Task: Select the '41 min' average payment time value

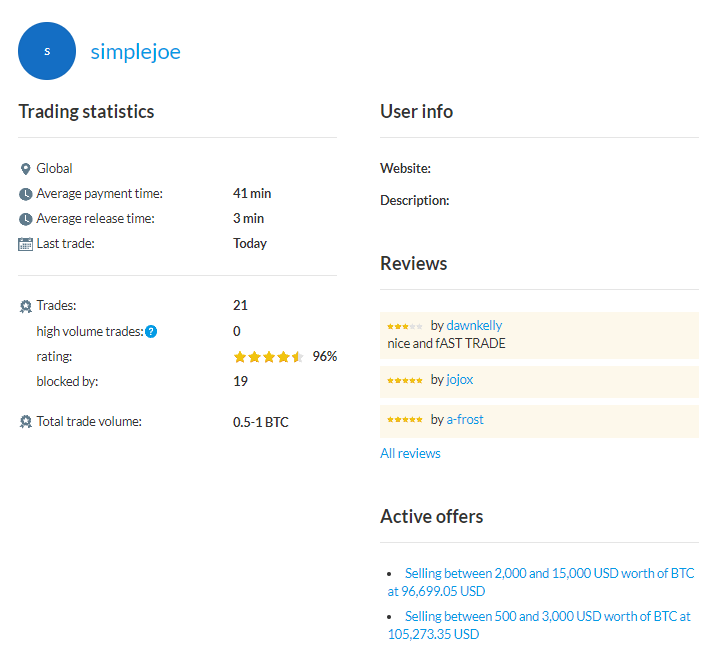Action: point(252,193)
